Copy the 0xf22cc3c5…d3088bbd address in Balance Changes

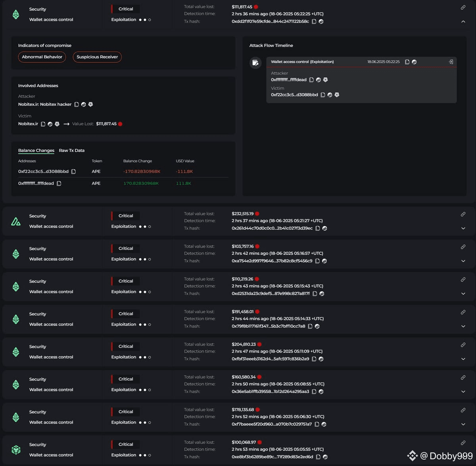pyautogui.click(x=73, y=172)
